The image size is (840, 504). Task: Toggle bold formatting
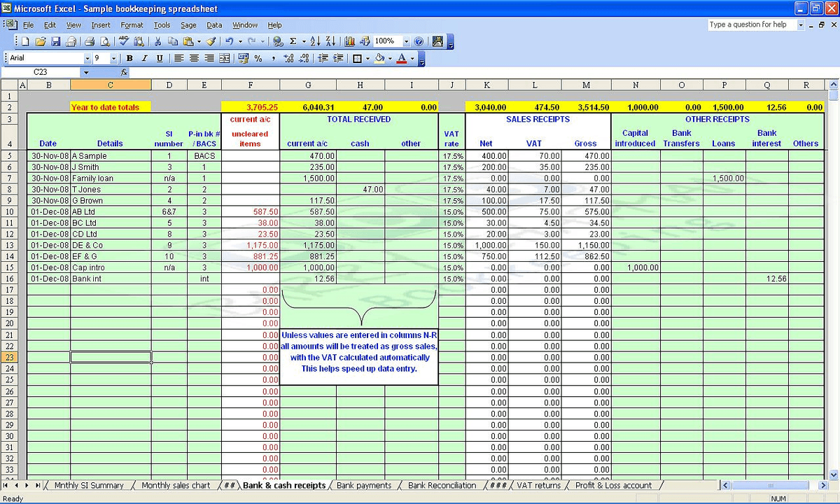pyautogui.click(x=129, y=58)
